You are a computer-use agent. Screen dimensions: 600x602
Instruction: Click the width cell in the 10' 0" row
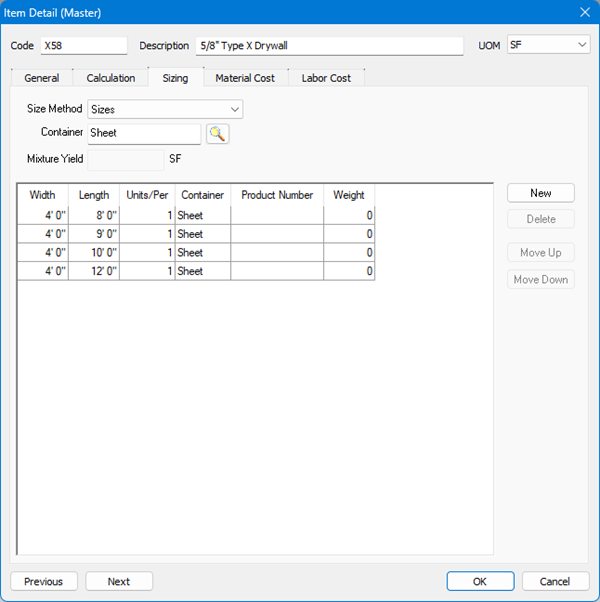point(43,252)
